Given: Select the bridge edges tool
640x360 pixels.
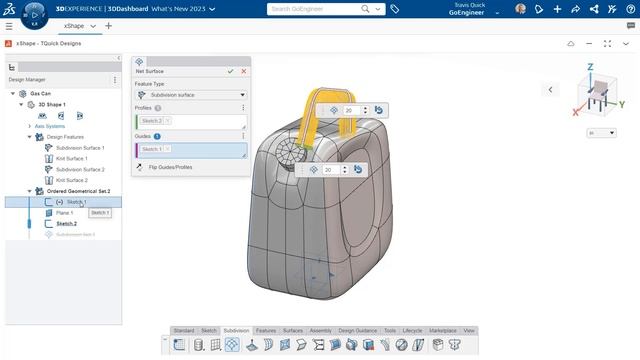Looking at the screenshot, I should (318, 345).
